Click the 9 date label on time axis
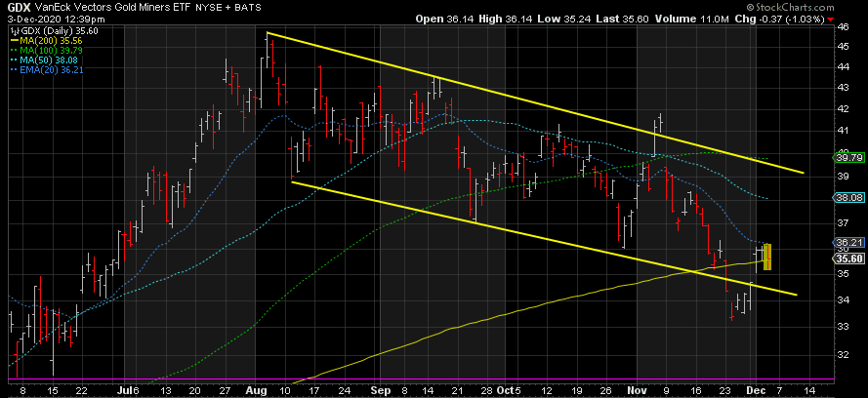This screenshot has width=868, height=398. tap(667, 390)
